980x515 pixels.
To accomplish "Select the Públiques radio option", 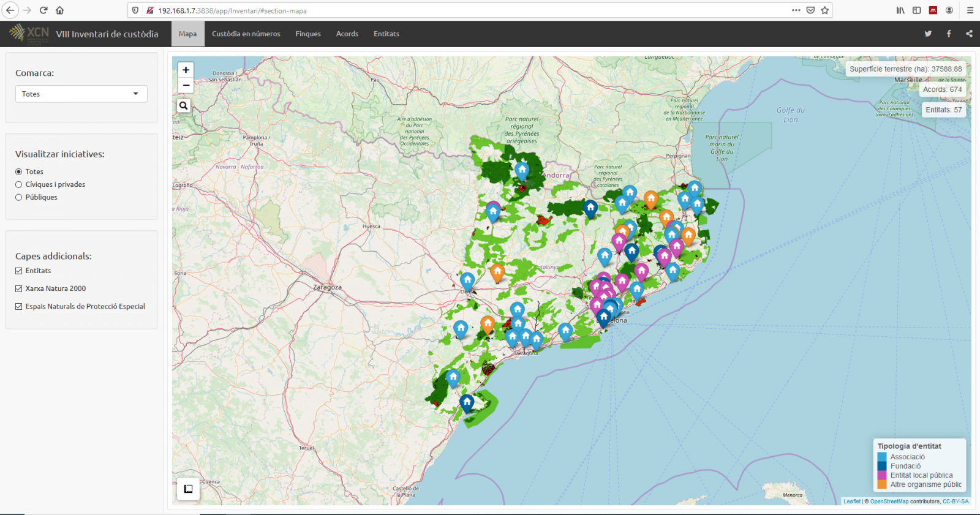I will pyautogui.click(x=19, y=197).
